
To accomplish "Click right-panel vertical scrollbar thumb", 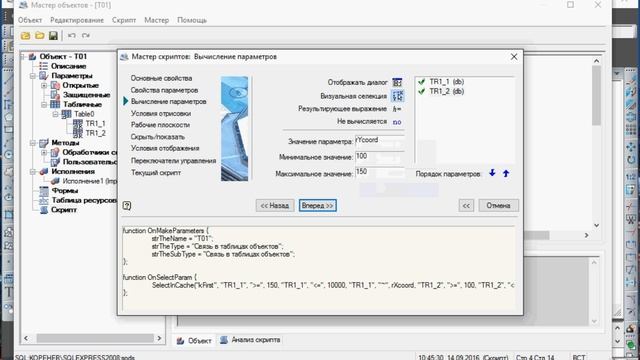I will pos(596,95).
